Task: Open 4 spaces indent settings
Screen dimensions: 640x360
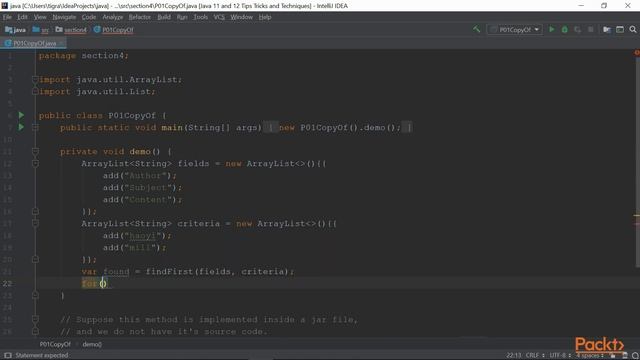Action: (589, 356)
